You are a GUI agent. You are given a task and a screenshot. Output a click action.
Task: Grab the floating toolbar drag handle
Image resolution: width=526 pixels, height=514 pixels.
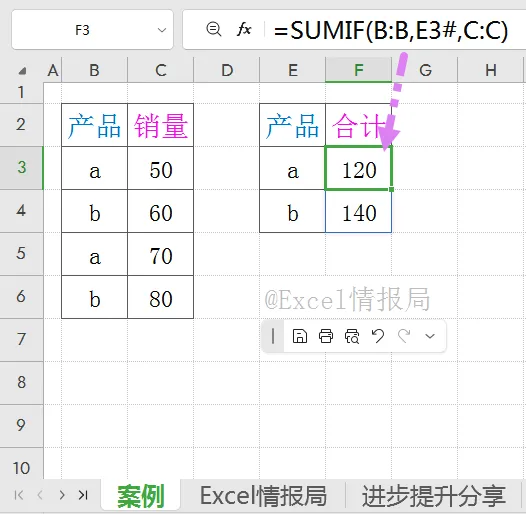coord(273,336)
